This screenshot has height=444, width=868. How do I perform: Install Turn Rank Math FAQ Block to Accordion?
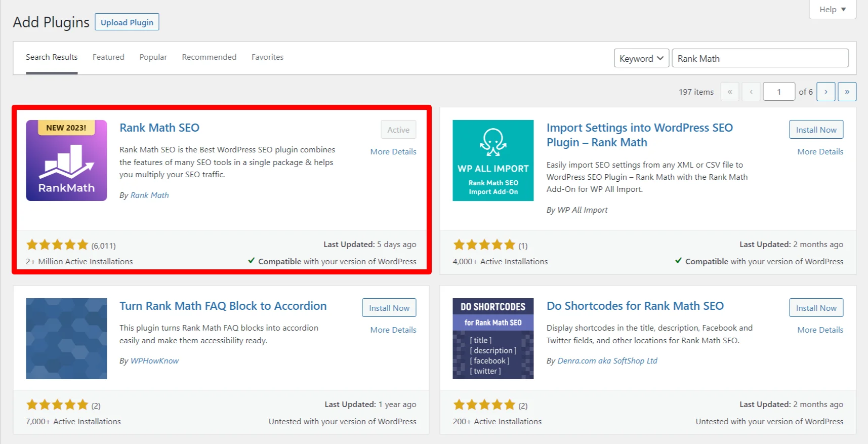pos(389,308)
